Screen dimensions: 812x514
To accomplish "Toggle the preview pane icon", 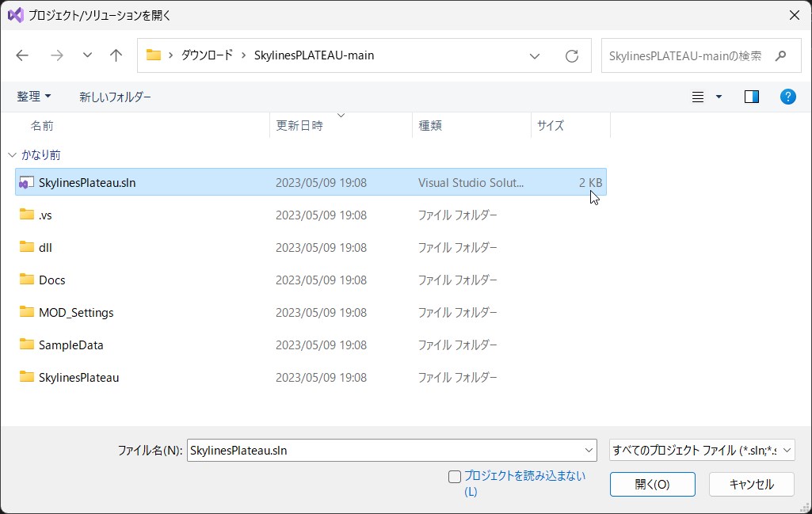I will point(751,97).
